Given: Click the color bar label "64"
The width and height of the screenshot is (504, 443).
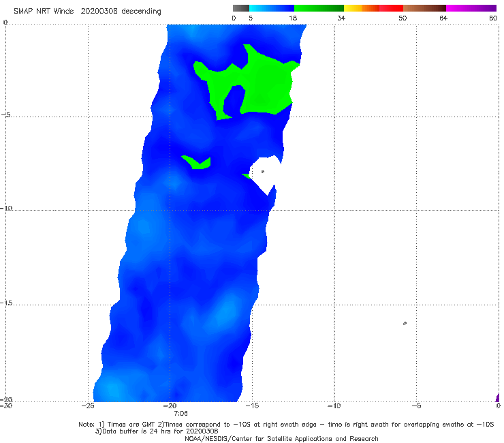Looking at the screenshot, I should (443, 18).
